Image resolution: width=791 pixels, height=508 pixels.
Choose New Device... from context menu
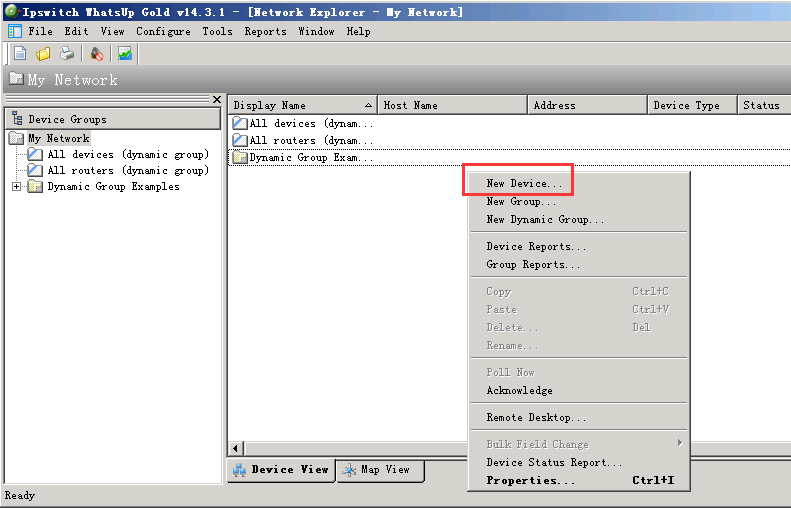(524, 184)
